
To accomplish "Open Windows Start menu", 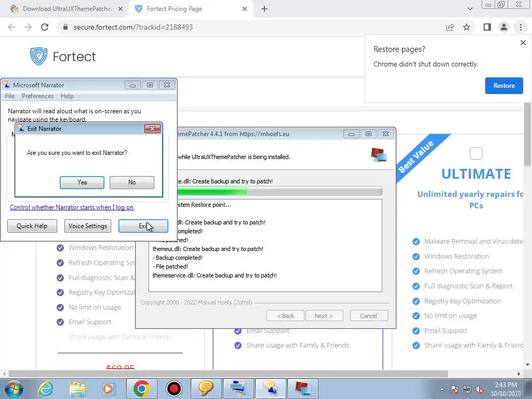I will [14, 389].
